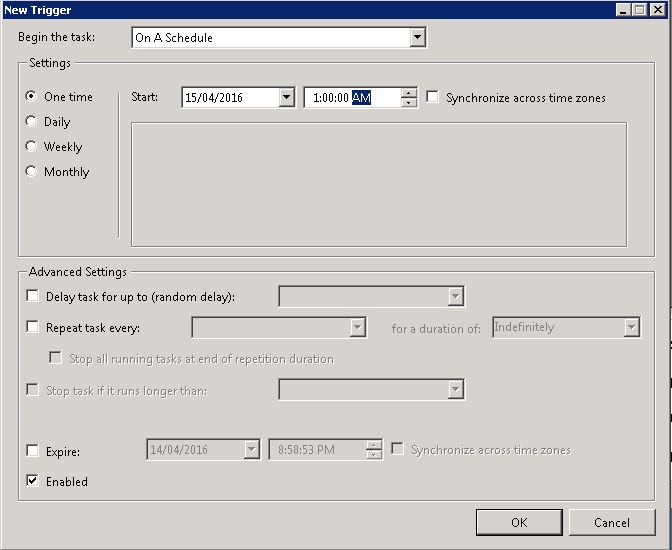Toggle Expire Synchronize across time zones checkbox
672x550 pixels.
[397, 449]
